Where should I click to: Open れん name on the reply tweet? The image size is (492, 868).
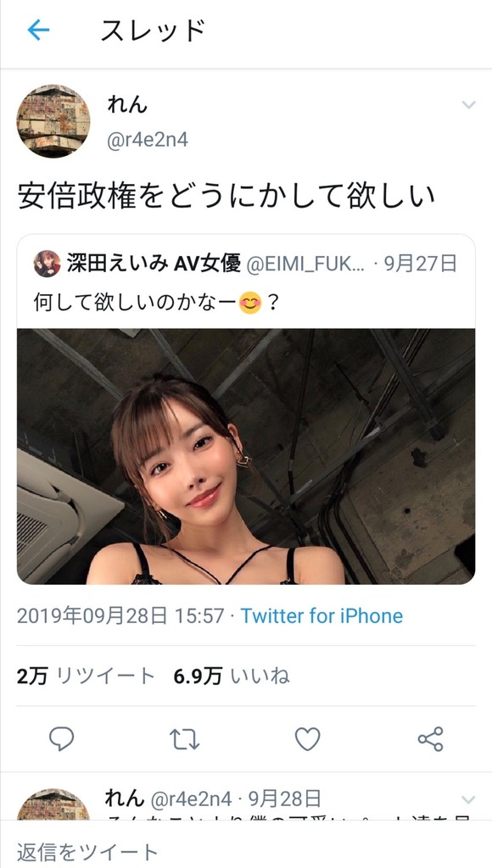[x=125, y=798]
